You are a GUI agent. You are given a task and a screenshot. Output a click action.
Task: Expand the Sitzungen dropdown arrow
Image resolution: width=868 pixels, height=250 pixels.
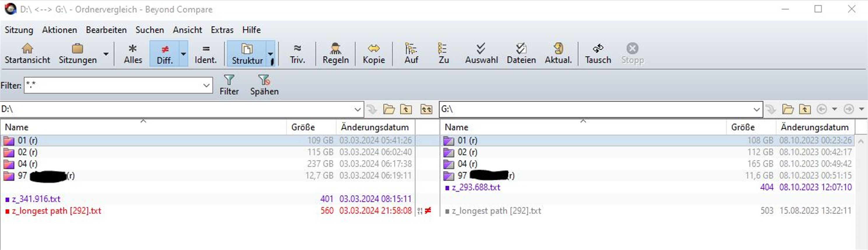pos(106,54)
